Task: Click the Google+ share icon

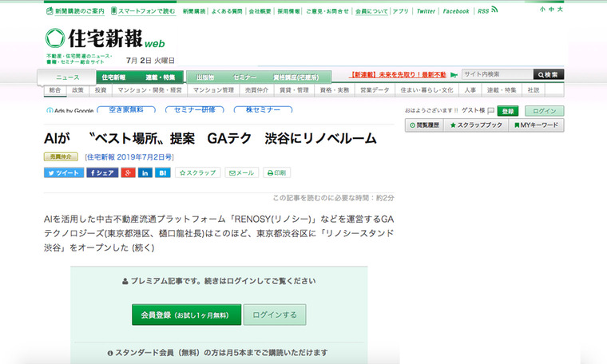Action: tap(128, 172)
